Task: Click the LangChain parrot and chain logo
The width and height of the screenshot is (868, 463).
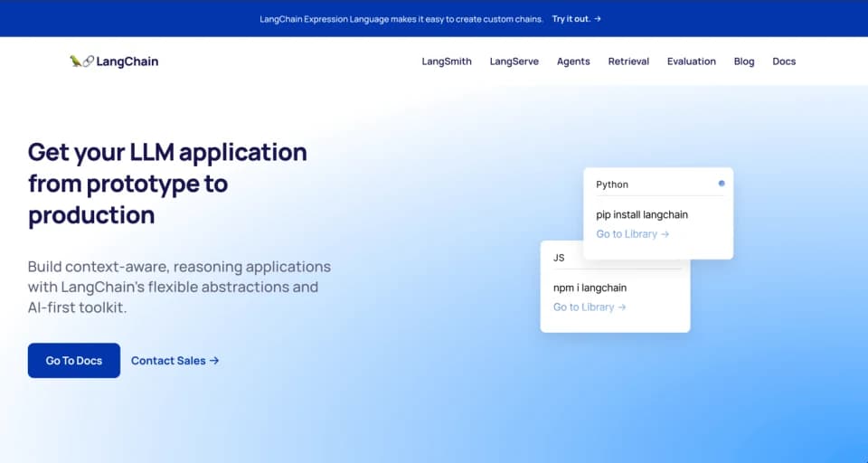Action: click(114, 61)
